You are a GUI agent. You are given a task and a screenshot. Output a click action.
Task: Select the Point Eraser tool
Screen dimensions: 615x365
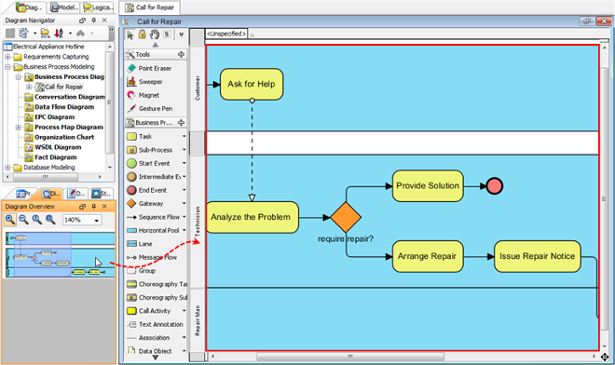149,68
